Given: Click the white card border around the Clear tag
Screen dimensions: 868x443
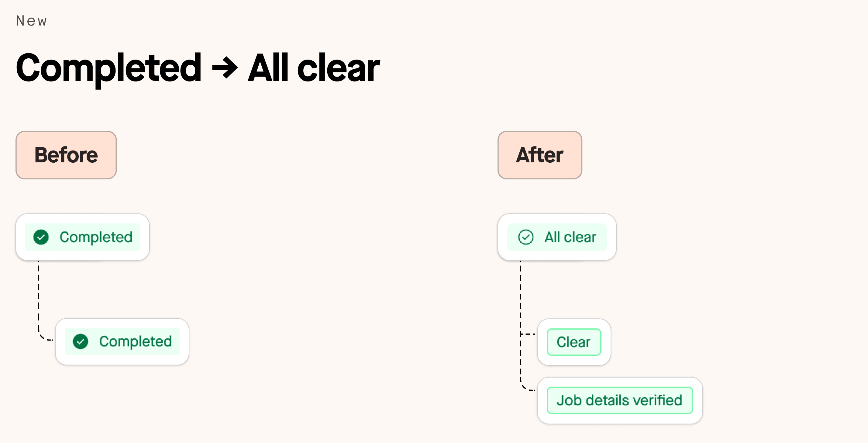Looking at the screenshot, I should click(x=574, y=342).
